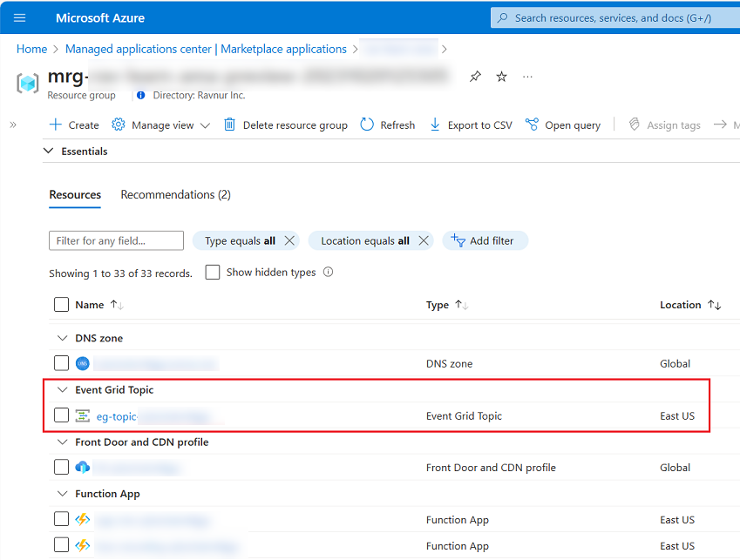This screenshot has height=560, width=740.
Task: Select the Resources tab
Action: coord(75,195)
